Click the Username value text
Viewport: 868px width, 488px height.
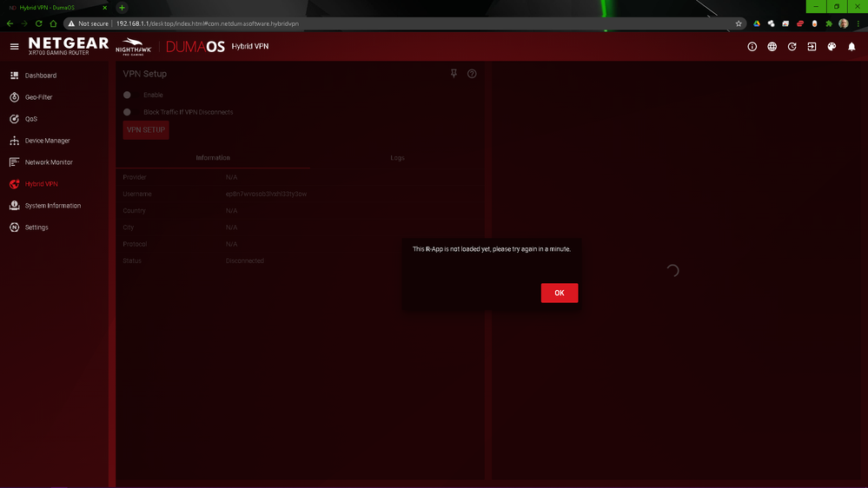pos(266,195)
